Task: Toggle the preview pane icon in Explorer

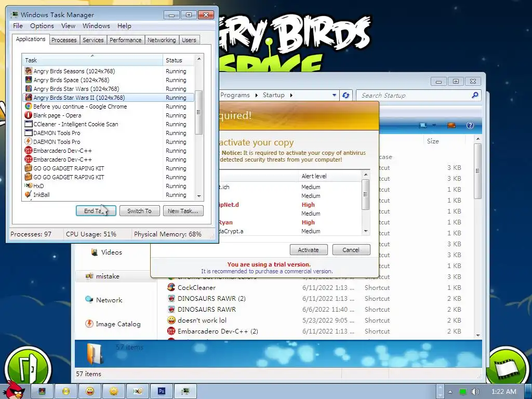Action: pos(451,125)
